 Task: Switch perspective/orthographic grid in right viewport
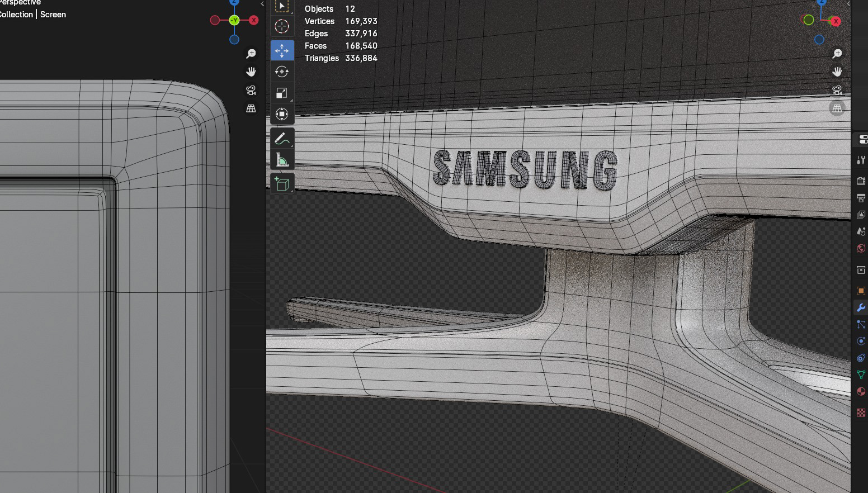pos(837,108)
